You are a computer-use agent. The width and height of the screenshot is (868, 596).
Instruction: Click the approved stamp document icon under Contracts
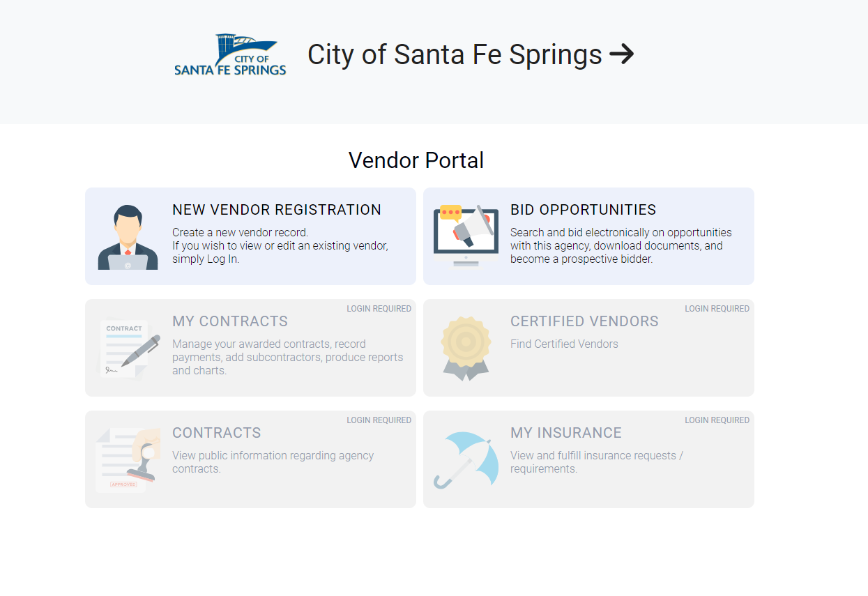click(x=128, y=458)
